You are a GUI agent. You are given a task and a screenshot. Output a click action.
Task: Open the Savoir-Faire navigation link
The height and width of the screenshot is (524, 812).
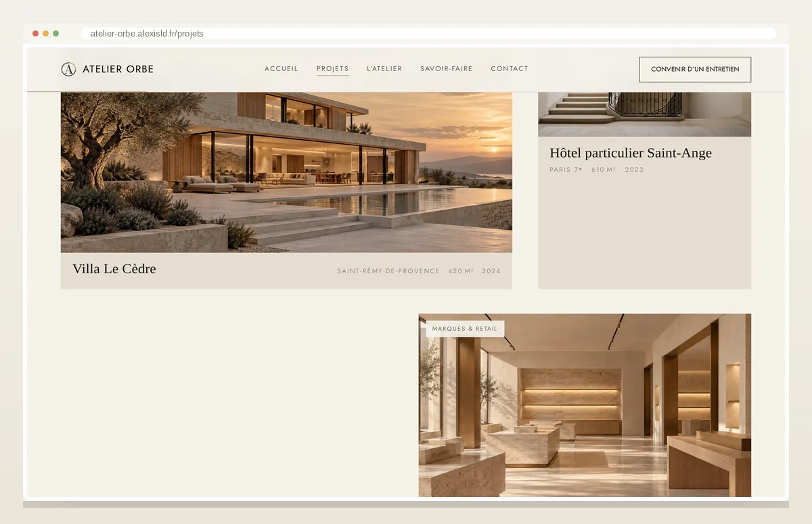pos(447,69)
